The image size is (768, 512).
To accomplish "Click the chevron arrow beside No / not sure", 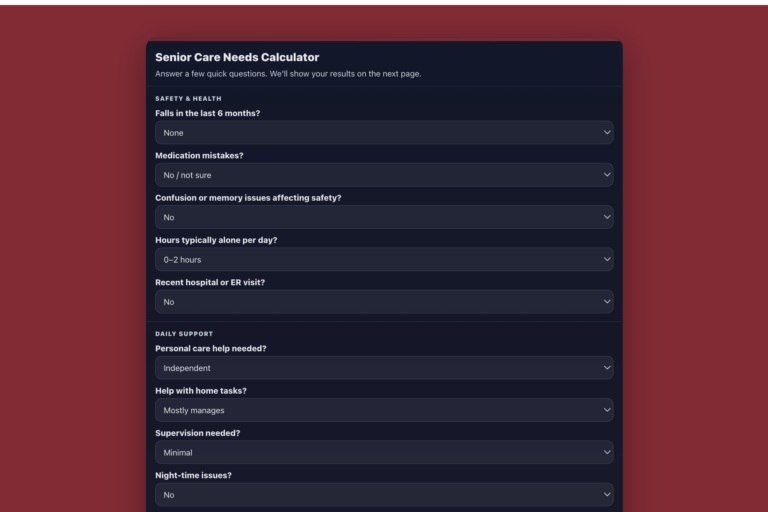I will point(607,175).
